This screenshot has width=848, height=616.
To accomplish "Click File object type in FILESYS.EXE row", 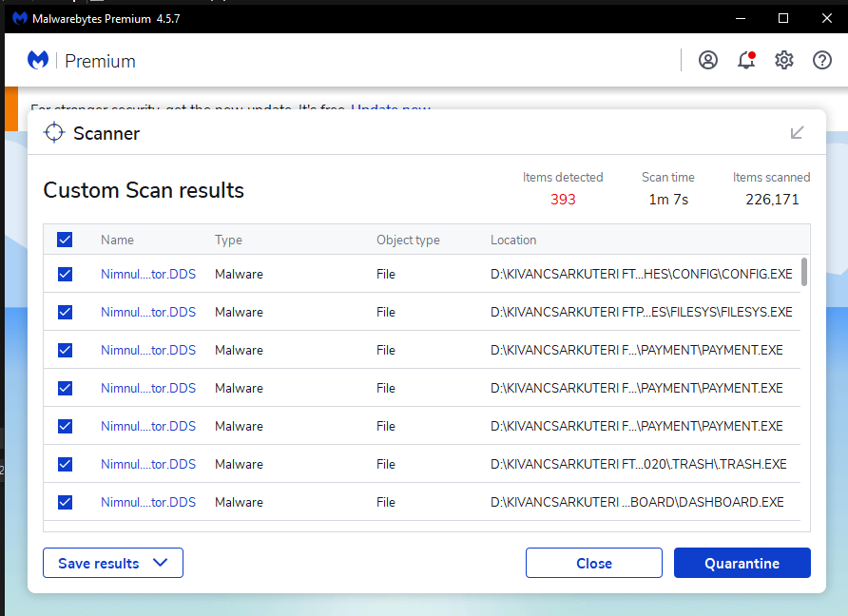I will 386,312.
